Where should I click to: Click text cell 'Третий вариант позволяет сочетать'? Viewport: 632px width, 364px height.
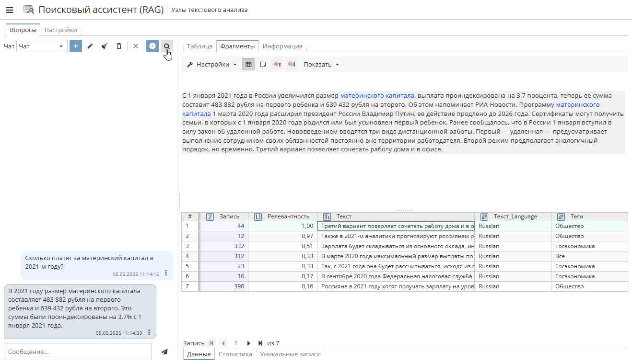pyautogui.click(x=396, y=226)
